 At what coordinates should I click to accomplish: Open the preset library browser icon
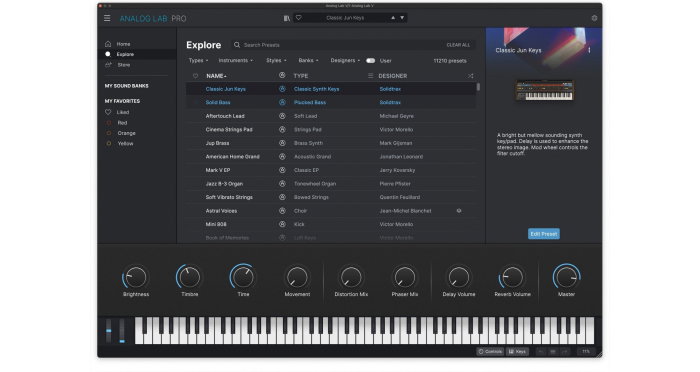(x=287, y=18)
